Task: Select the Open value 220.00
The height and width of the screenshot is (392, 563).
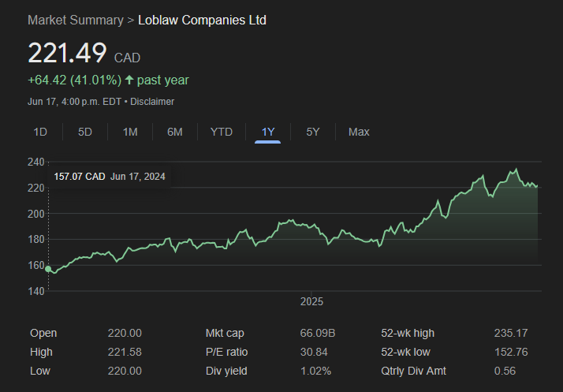Action: point(125,333)
